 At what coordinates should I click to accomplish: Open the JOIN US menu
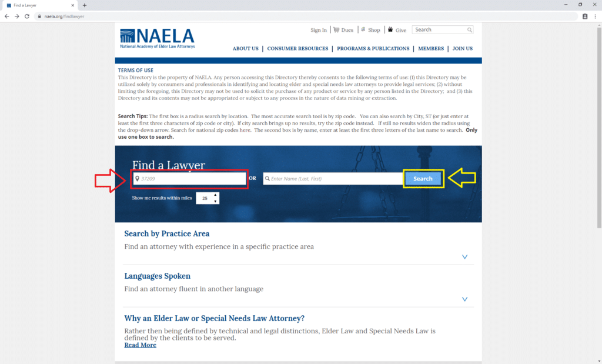click(x=462, y=48)
